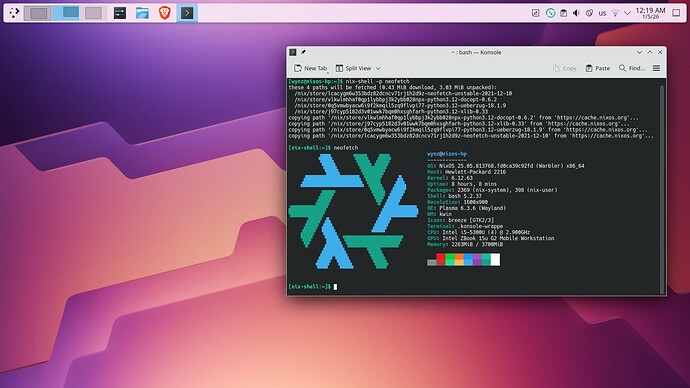Select the Konsole task in the panel
Screen dimensions: 690x388
[x=187, y=13]
